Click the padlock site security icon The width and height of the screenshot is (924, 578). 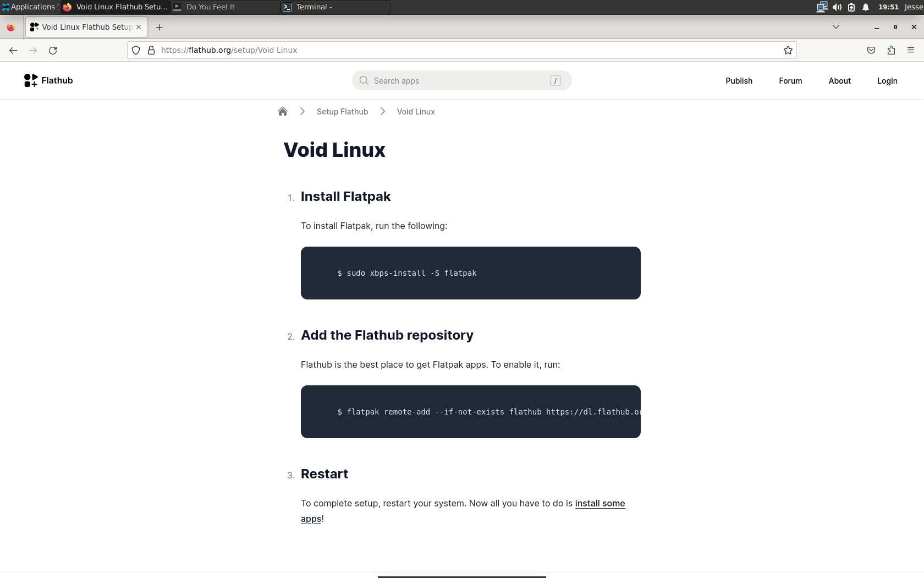[151, 50]
